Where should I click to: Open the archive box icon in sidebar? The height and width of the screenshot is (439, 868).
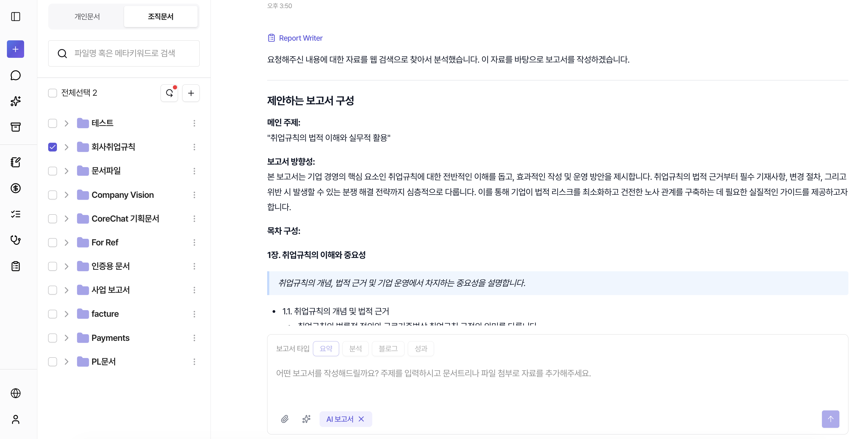15,127
